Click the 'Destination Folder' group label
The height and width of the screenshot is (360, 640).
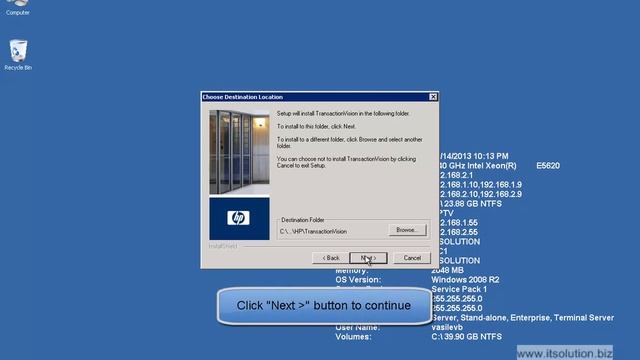pyautogui.click(x=302, y=220)
